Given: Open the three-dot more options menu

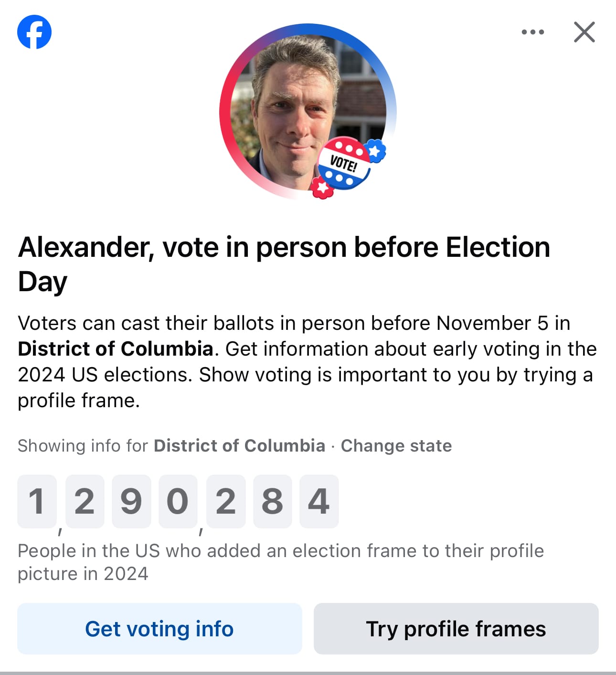Looking at the screenshot, I should 532,32.
